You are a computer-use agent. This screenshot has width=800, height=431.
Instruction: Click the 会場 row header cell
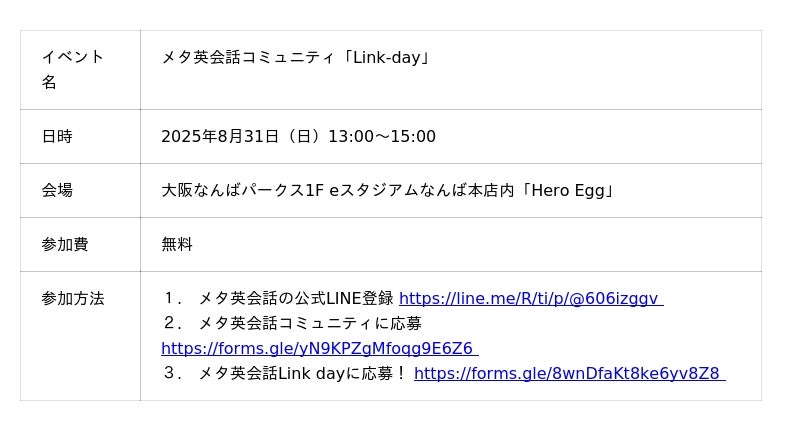(57, 190)
